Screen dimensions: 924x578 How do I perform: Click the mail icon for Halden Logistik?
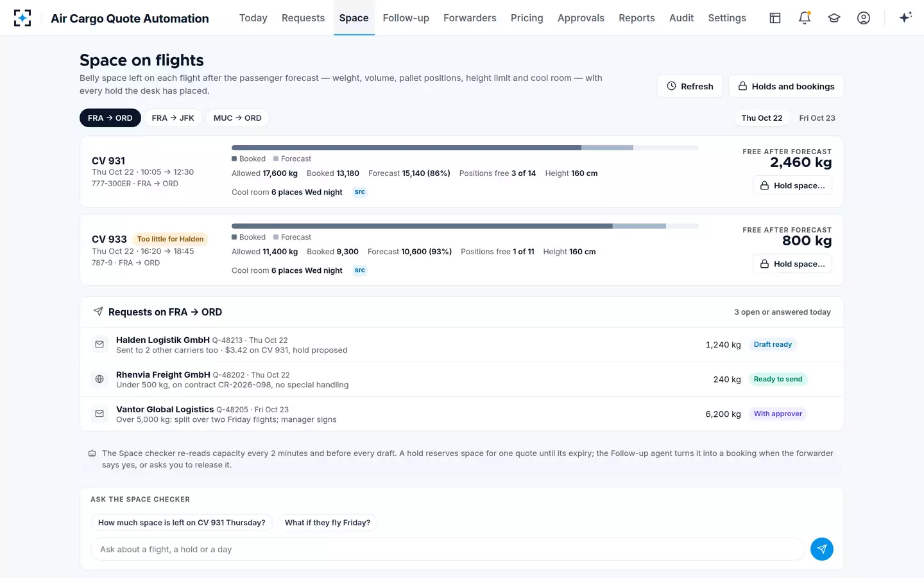pyautogui.click(x=99, y=345)
